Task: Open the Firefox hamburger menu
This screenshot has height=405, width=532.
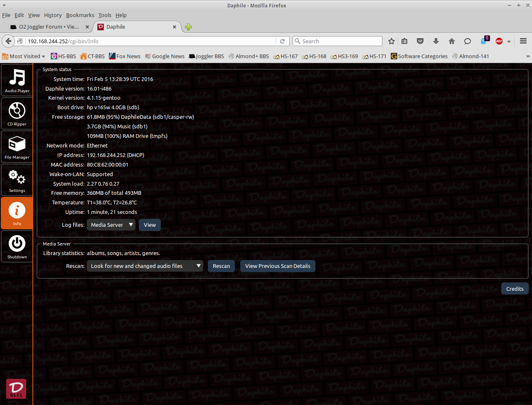Action: (x=523, y=41)
